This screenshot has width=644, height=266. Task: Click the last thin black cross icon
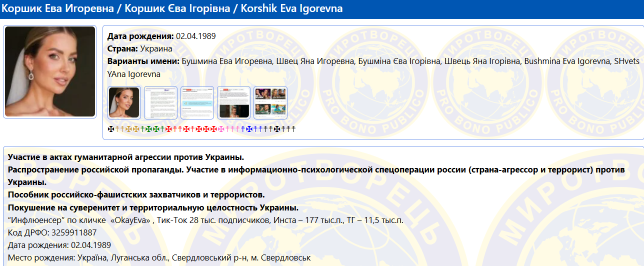(293, 129)
